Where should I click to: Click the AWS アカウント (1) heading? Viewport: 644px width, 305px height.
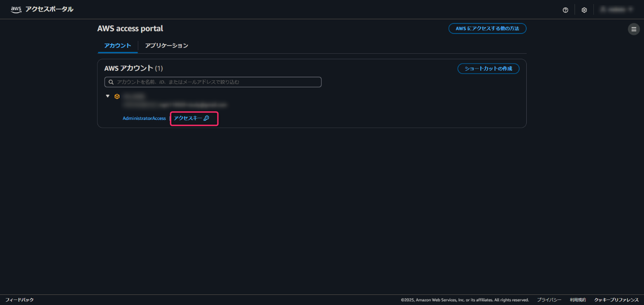click(133, 68)
